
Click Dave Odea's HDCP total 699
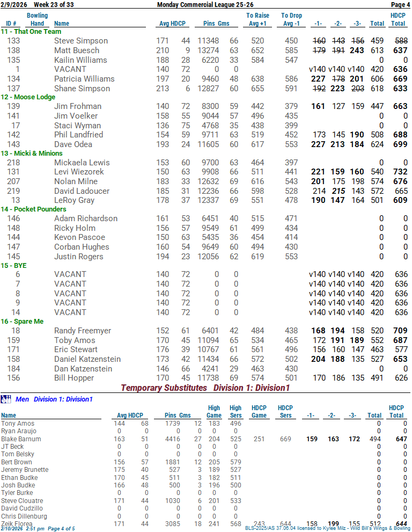click(x=400, y=144)
